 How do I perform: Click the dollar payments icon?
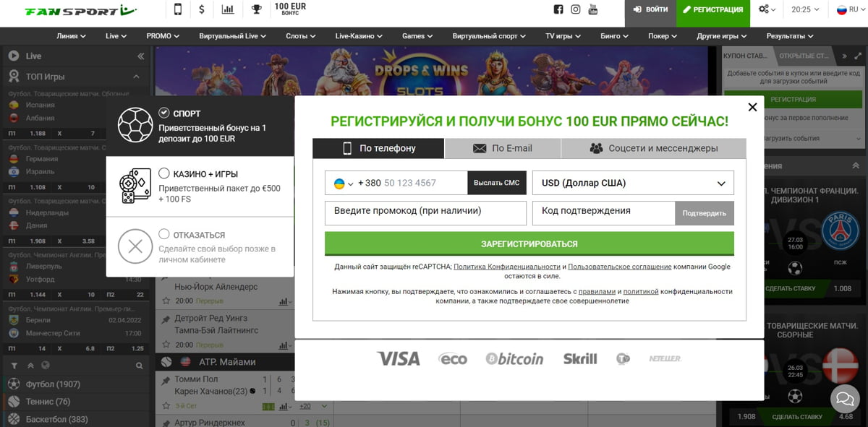coord(201,9)
